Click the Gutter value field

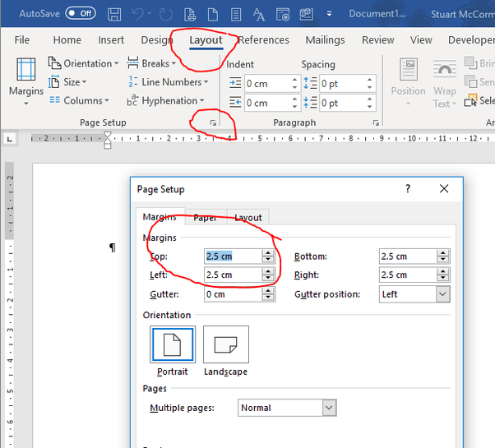233,294
